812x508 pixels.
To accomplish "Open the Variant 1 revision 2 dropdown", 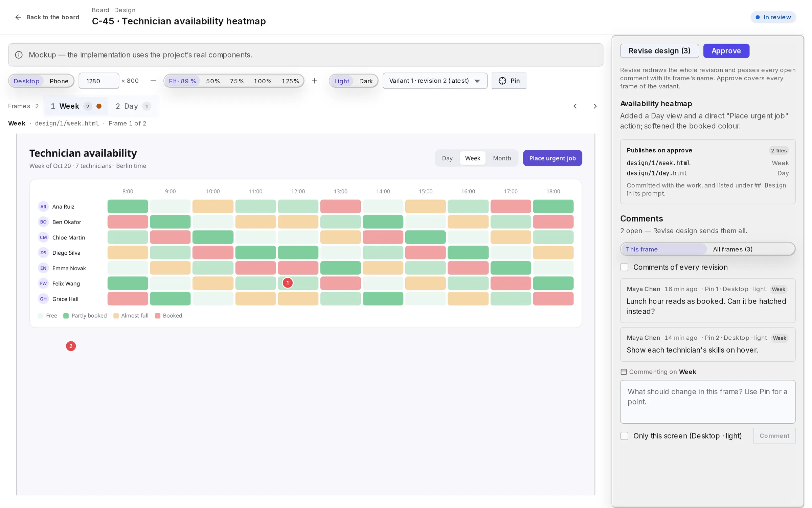I will 435,81.
